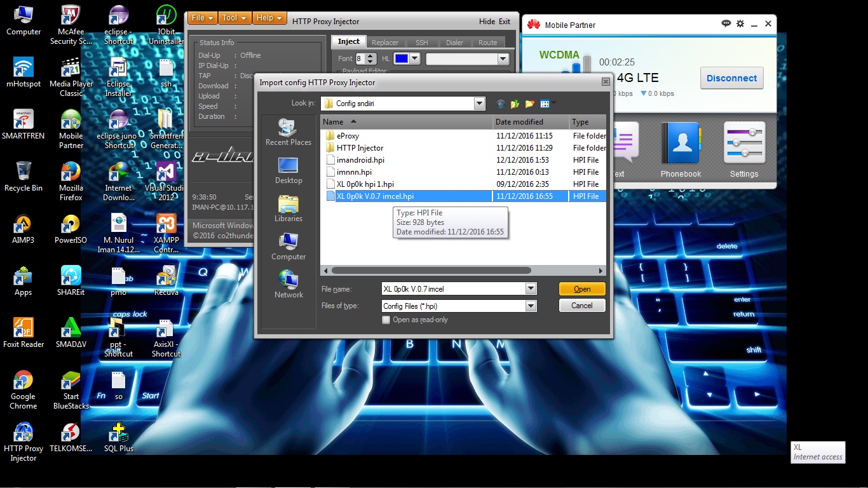Switch to the Replacer tab
The width and height of the screenshot is (868, 488).
(x=385, y=43)
